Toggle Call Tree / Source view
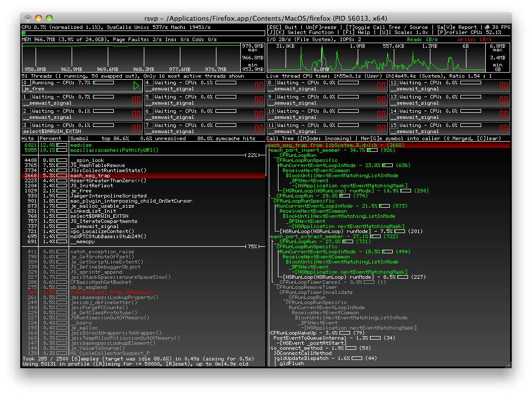532x396 pixels. point(387,27)
